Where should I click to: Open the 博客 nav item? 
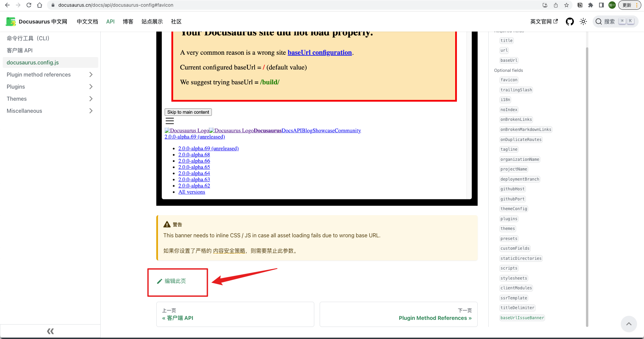pyautogui.click(x=128, y=21)
